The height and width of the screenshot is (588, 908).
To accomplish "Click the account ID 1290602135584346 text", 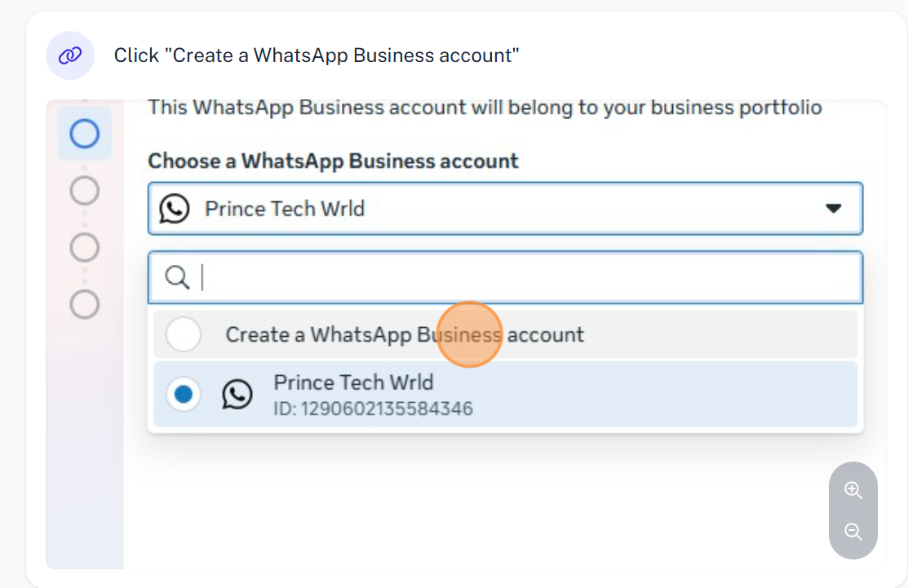I will [373, 409].
